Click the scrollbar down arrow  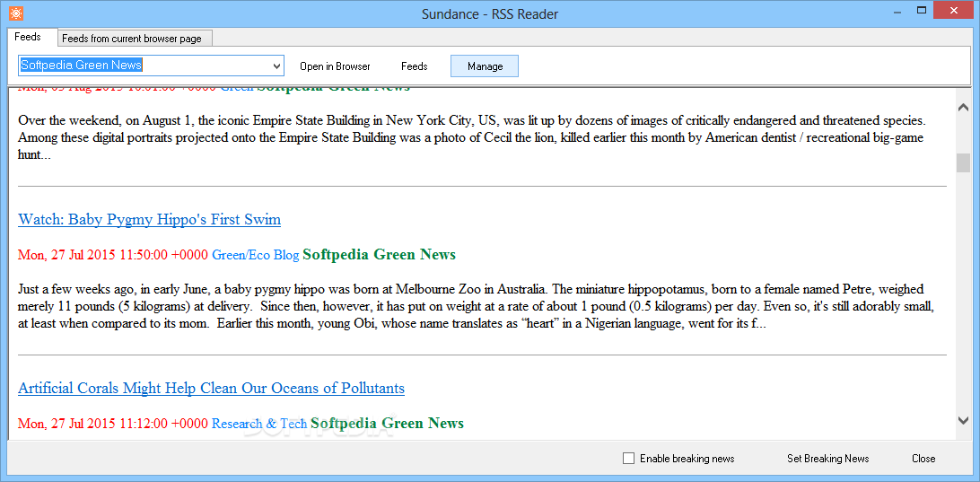coord(963,420)
